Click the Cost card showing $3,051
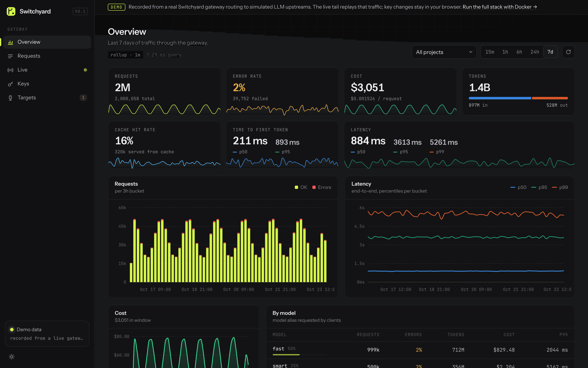588x368 pixels. point(400,91)
